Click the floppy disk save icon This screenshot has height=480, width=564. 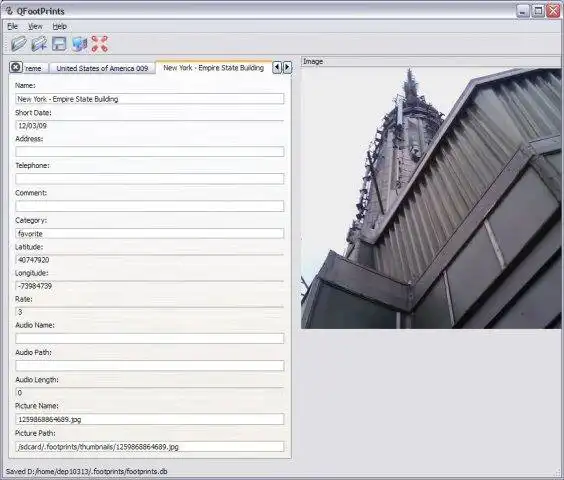59,44
